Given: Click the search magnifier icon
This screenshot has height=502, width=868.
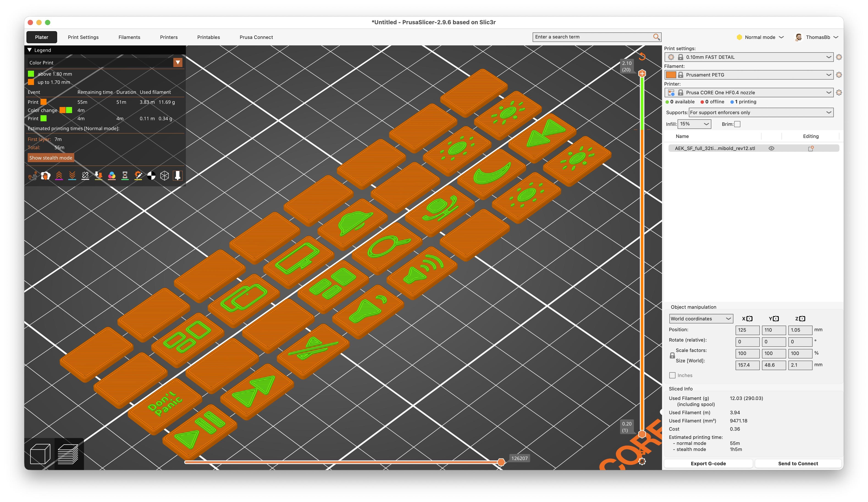Looking at the screenshot, I should tap(656, 37).
